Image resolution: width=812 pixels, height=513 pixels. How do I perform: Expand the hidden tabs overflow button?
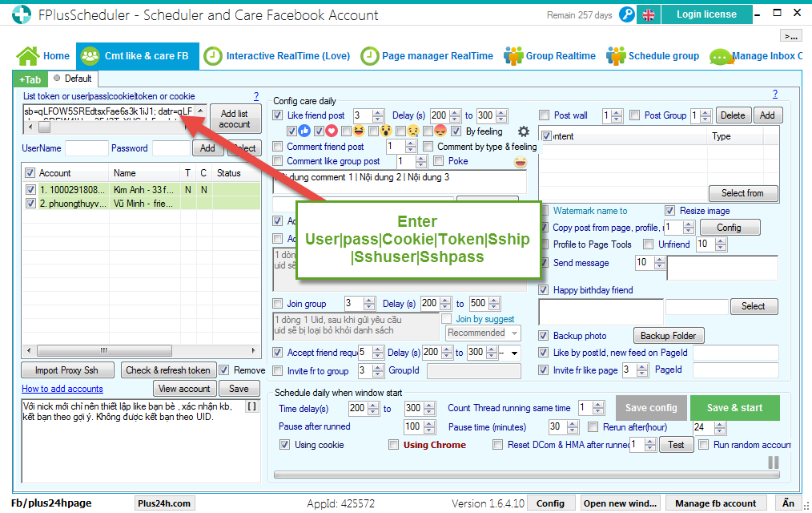[790, 36]
